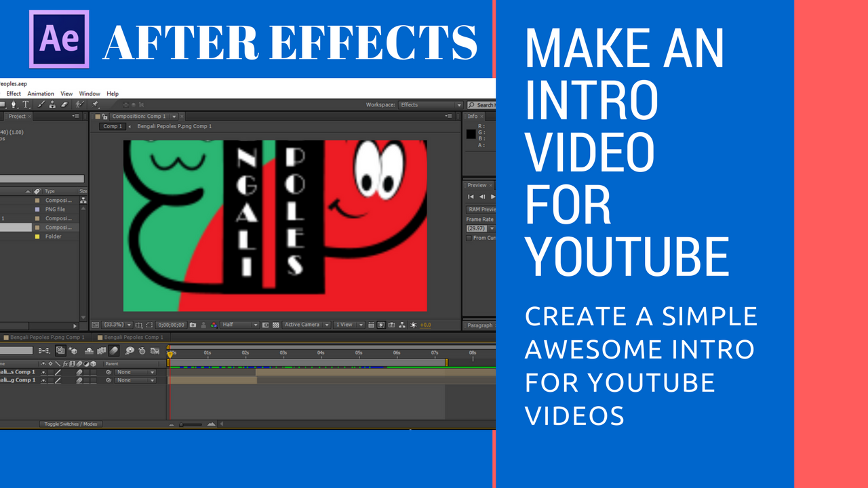Image resolution: width=868 pixels, height=488 pixels.
Task: Adjust the timeline zoom slider
Action: [192, 425]
